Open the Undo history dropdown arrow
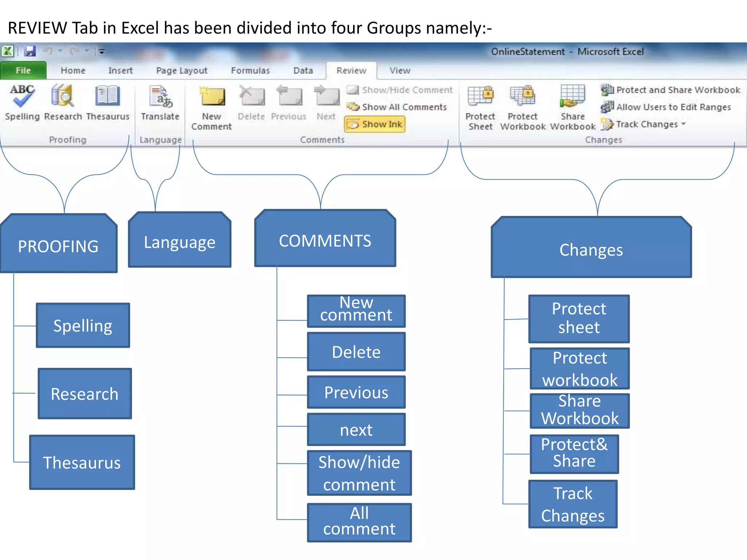747x560 pixels. point(61,51)
